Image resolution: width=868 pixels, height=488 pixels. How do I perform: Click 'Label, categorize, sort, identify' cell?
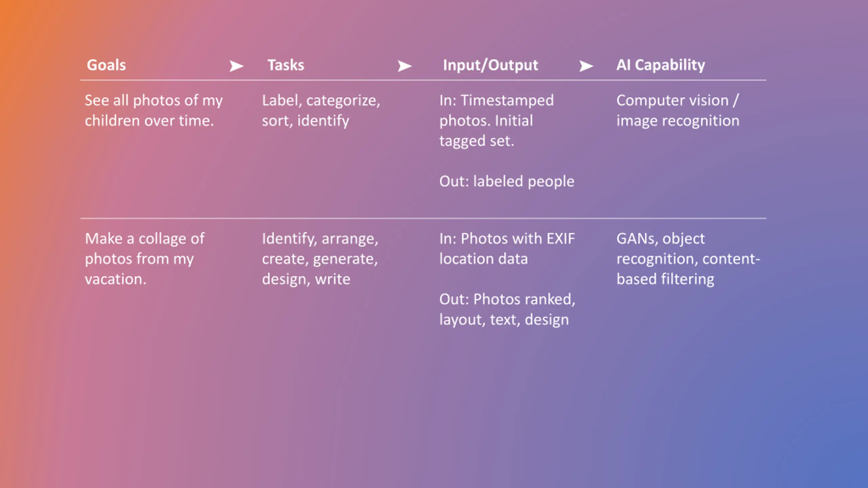321,110
